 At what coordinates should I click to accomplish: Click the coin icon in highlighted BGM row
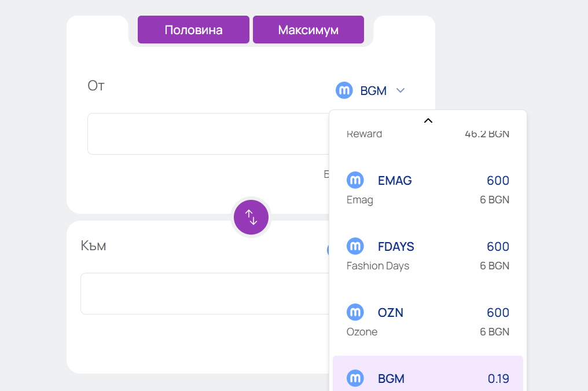tap(355, 378)
